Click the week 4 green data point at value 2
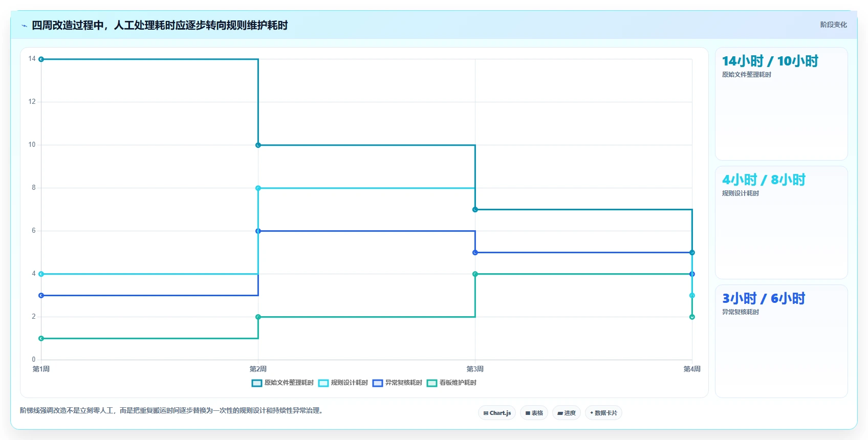This screenshot has height=440, width=868. (692, 317)
